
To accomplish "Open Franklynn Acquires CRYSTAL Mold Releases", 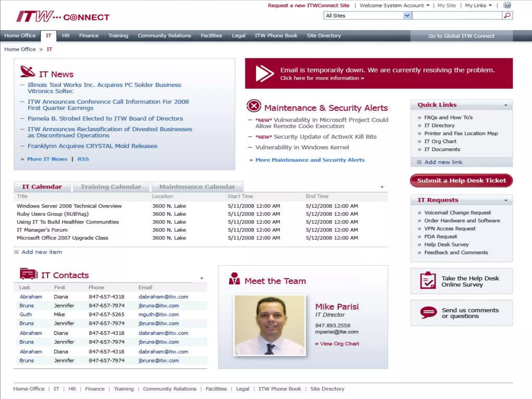I will (92, 146).
